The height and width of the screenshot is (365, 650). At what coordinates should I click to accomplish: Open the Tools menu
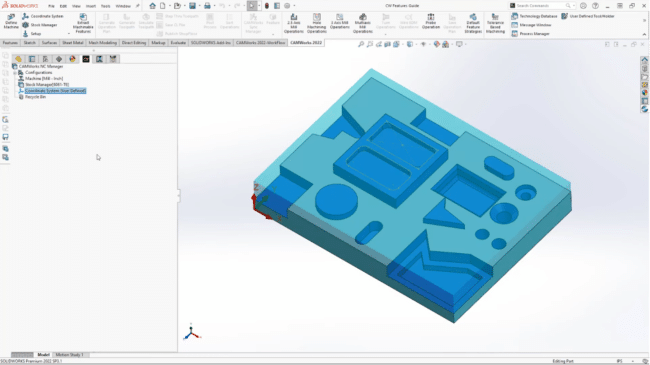click(106, 6)
